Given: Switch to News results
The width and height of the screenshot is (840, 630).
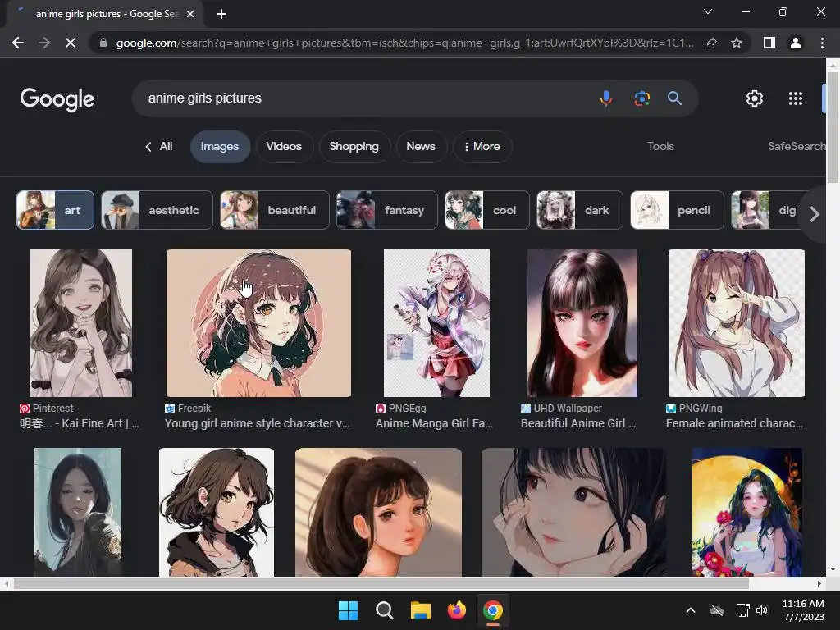Looking at the screenshot, I should pos(421,146).
